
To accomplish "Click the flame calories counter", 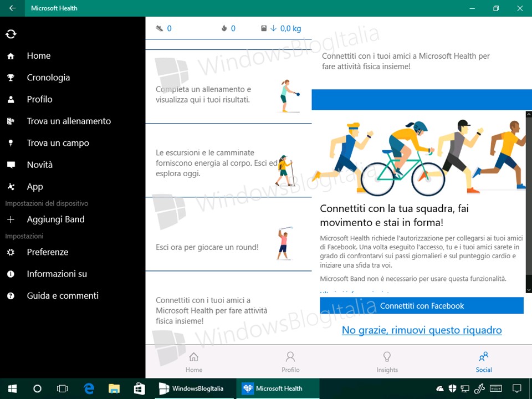I will (x=228, y=28).
